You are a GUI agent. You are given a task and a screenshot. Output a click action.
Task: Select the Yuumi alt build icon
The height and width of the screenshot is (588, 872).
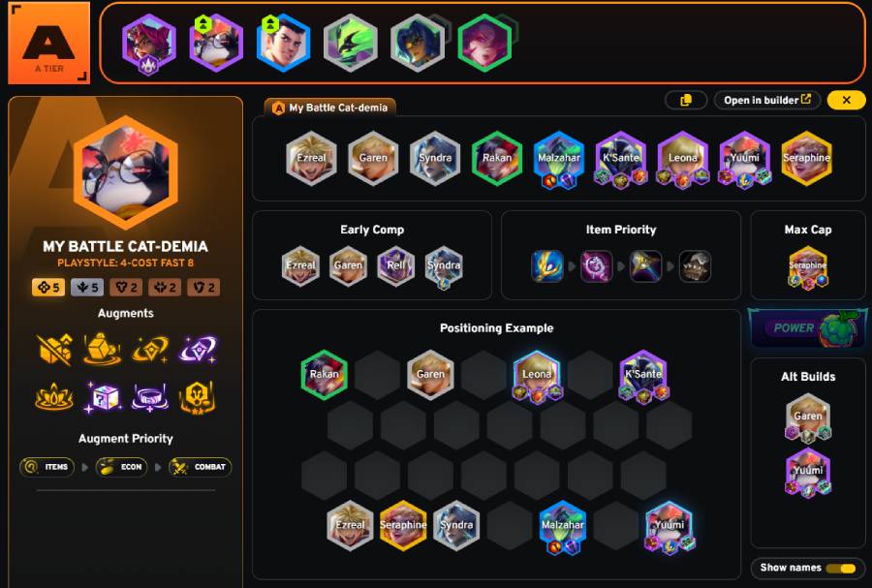click(x=808, y=473)
